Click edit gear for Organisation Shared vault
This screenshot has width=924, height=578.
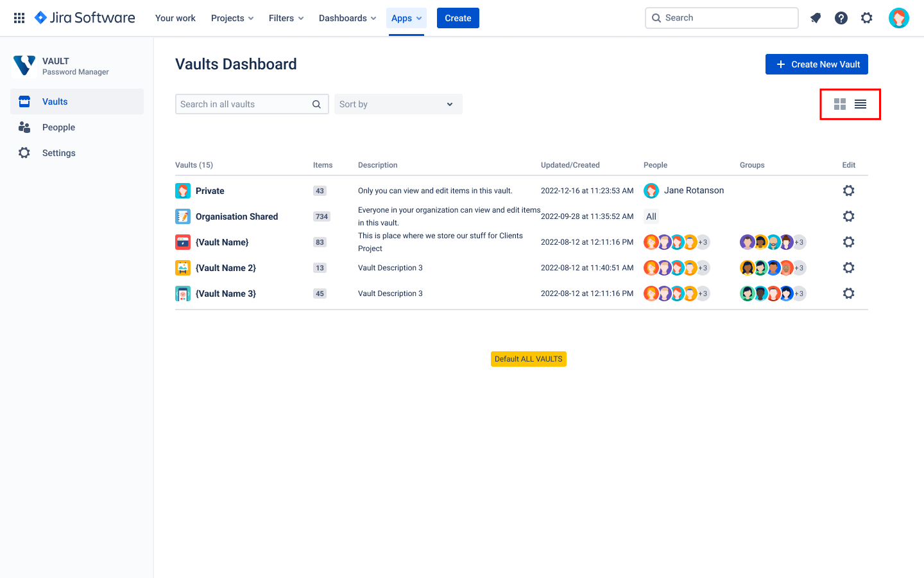848,216
